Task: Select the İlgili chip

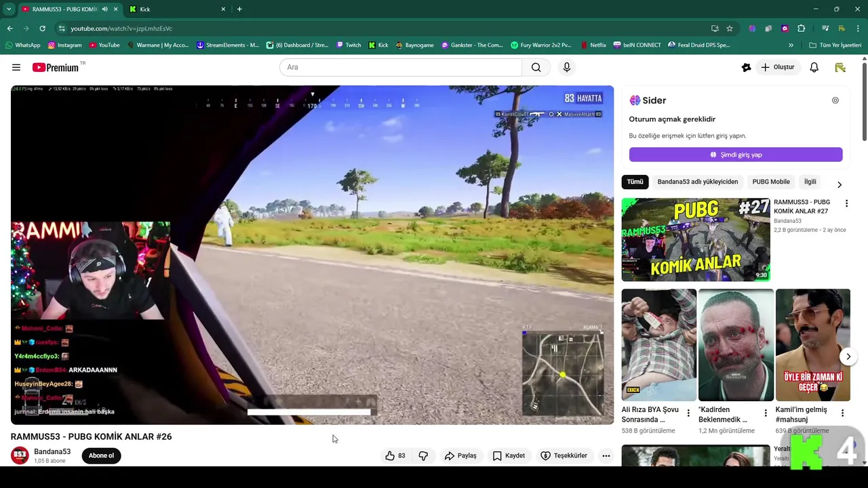Action: [810, 182]
